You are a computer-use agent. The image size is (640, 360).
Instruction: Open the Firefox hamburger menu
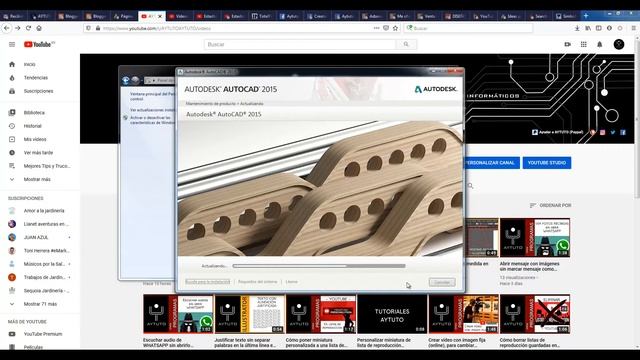633,28
